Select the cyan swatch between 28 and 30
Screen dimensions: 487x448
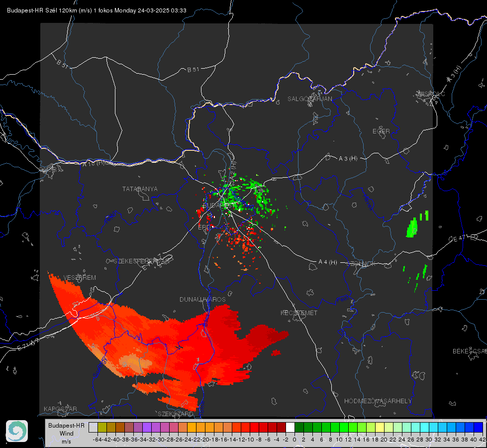(x=424, y=428)
